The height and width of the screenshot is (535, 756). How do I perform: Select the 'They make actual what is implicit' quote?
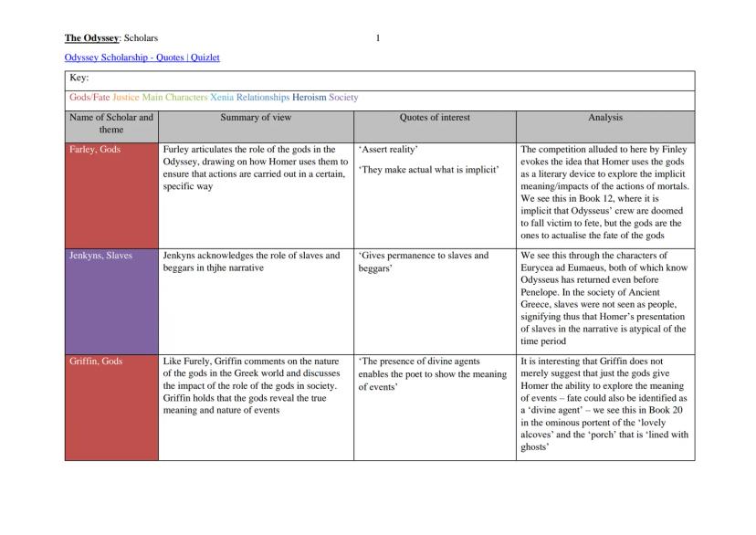tap(429, 170)
